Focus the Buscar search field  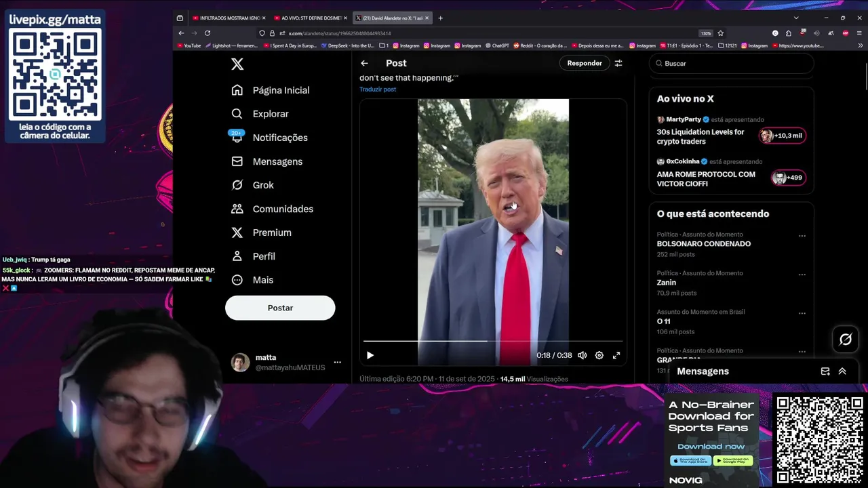click(x=731, y=63)
